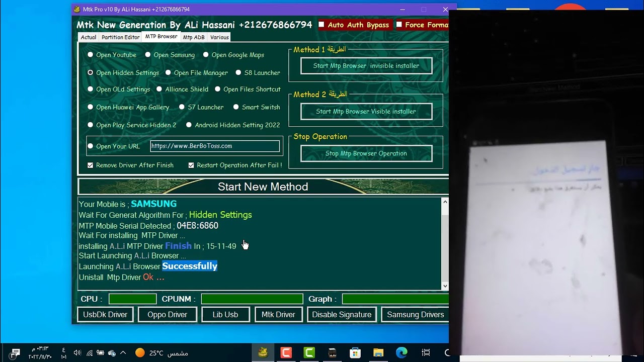Click the URL input field
The height and width of the screenshot is (362, 644).
click(215, 146)
